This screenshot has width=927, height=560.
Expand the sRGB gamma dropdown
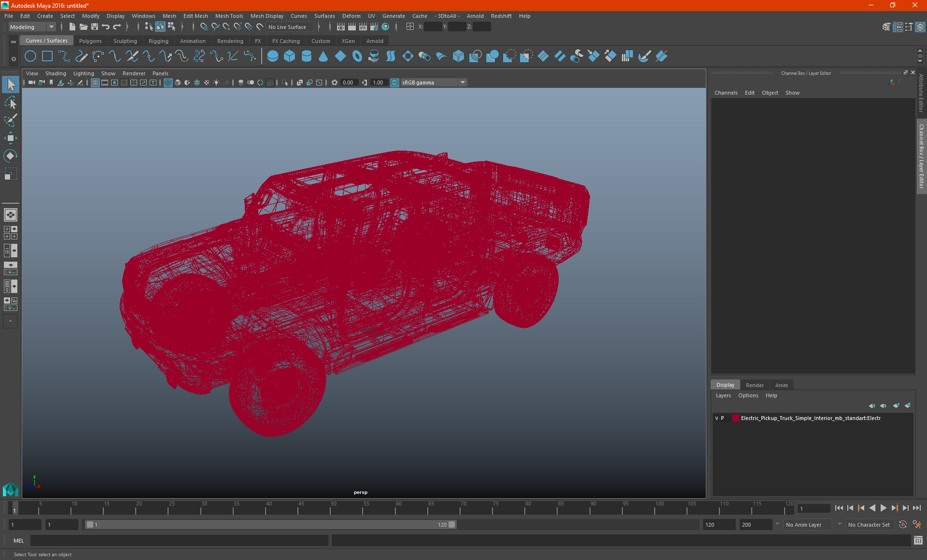pos(463,83)
